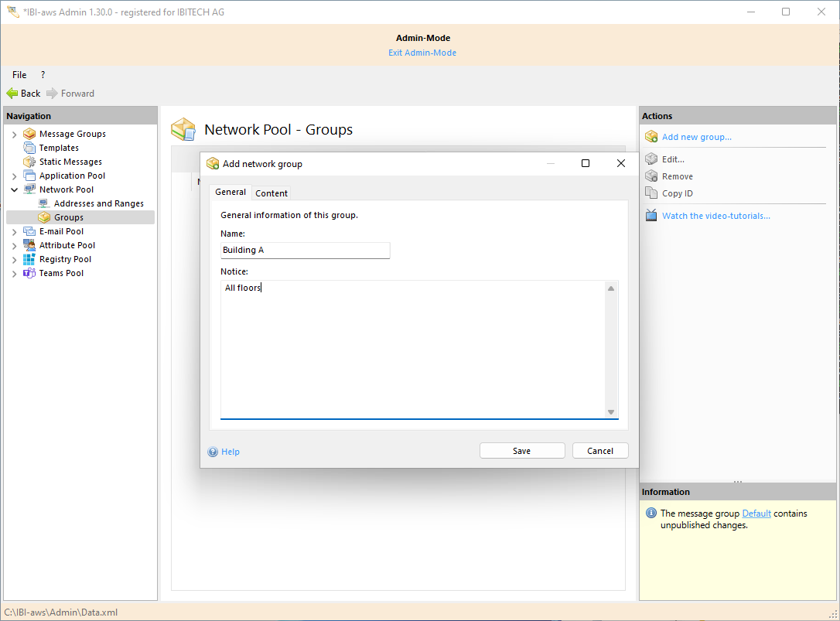Click the Registry Pool icon
This screenshot has height=621, width=840.
(29, 259)
